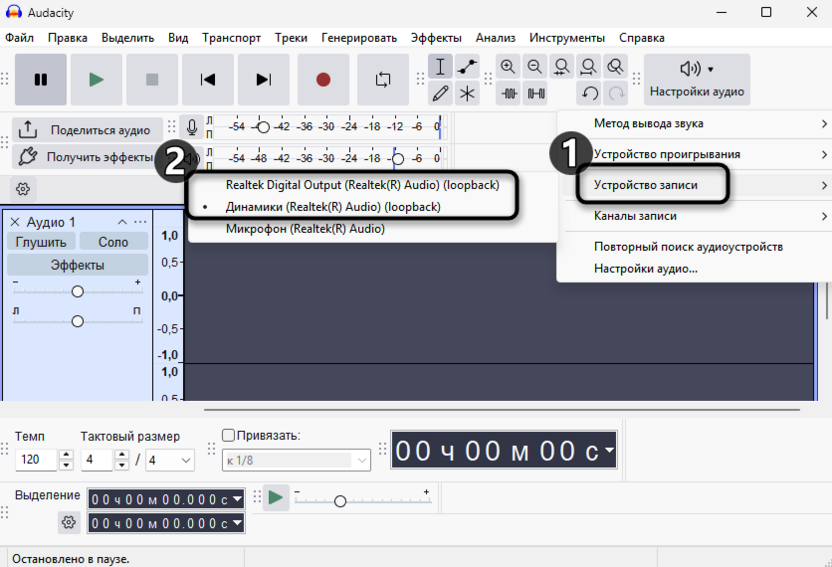Expand Метод вывода звука submenu
832x567 pixels.
[x=694, y=124]
